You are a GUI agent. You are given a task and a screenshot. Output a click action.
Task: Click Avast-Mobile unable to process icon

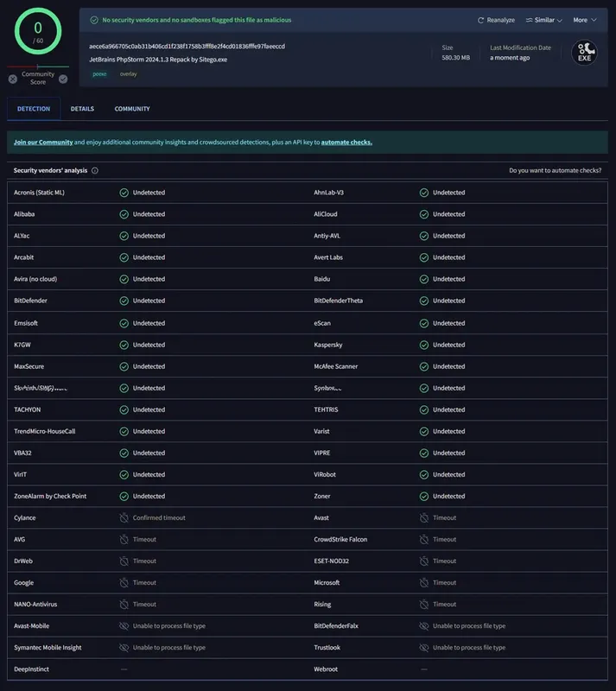click(124, 625)
